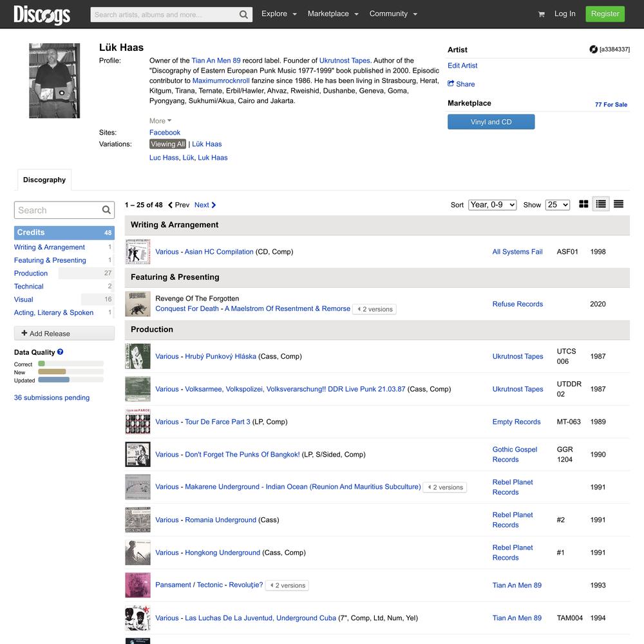Open the All Systems Fail label link

coord(518,252)
